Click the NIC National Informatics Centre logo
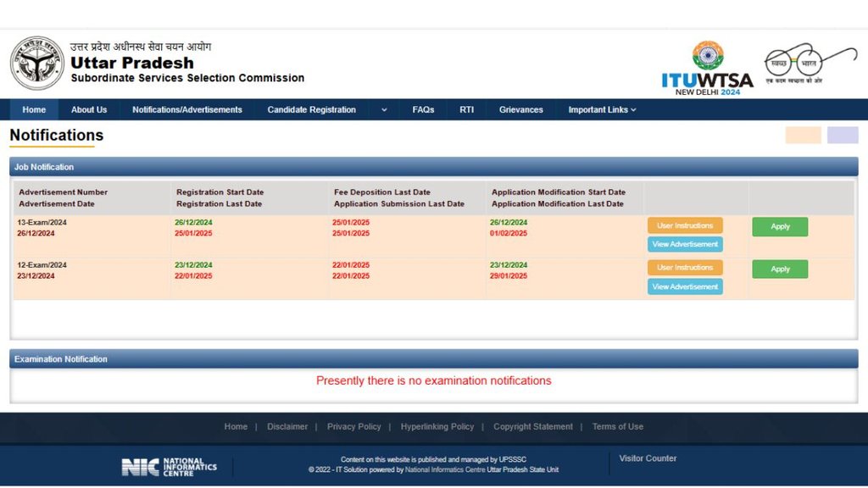The width and height of the screenshot is (868, 488). (170, 466)
